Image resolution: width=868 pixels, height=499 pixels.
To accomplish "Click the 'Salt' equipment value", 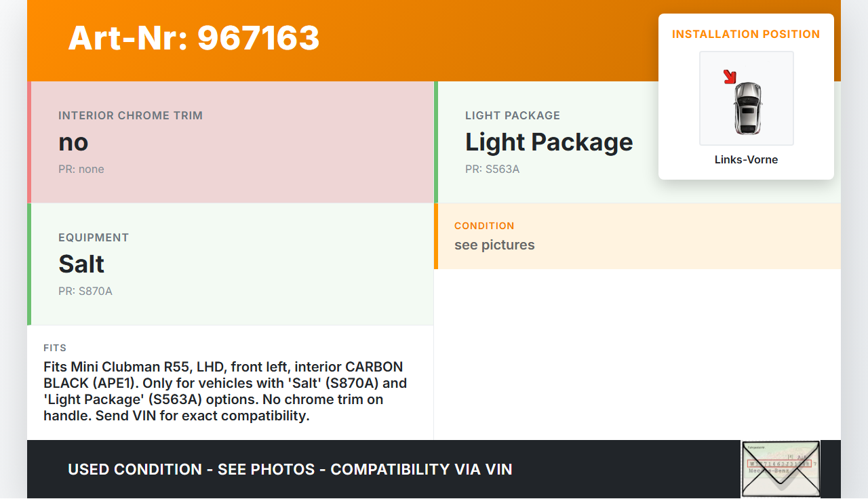I will tap(81, 264).
